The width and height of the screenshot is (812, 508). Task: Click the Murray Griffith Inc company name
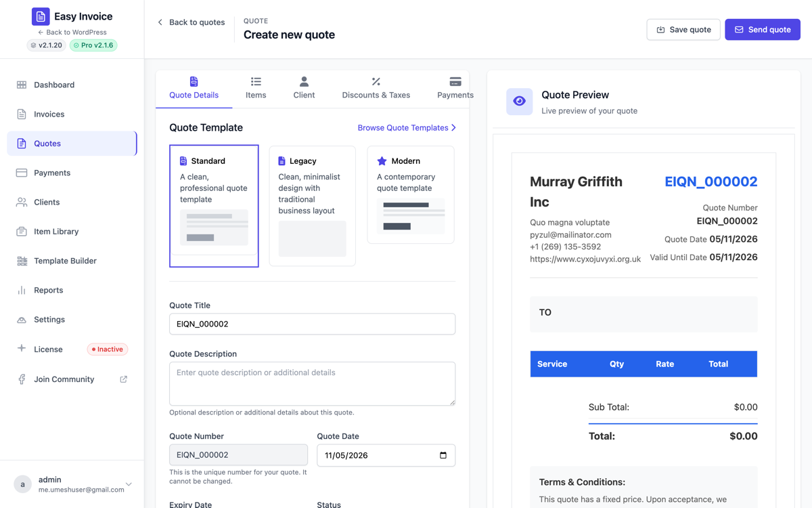tap(576, 192)
